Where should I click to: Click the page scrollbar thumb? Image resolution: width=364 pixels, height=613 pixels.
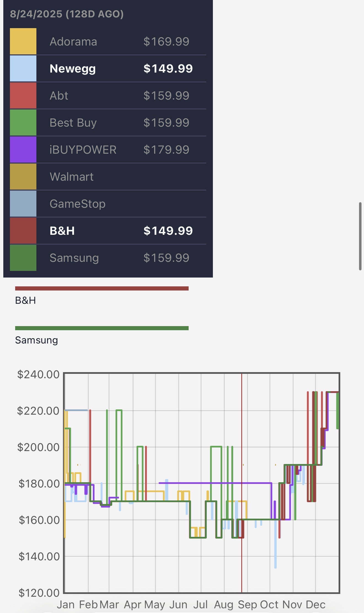point(360,236)
